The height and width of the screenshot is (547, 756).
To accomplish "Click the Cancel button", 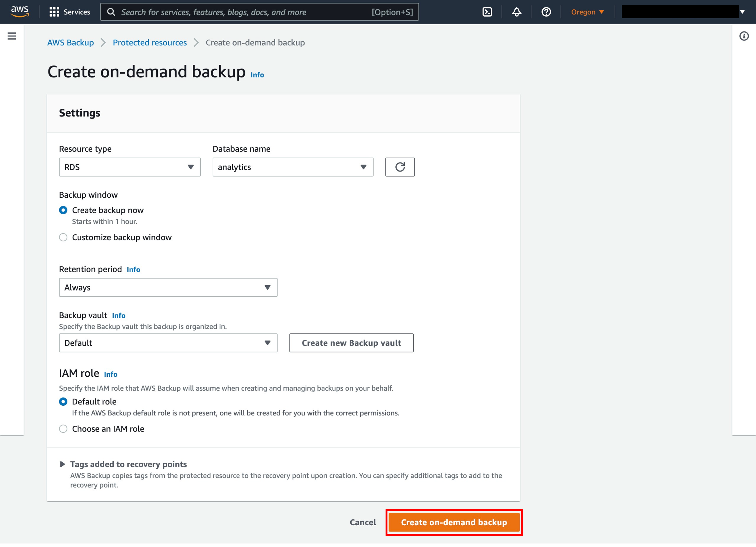I will 363,522.
